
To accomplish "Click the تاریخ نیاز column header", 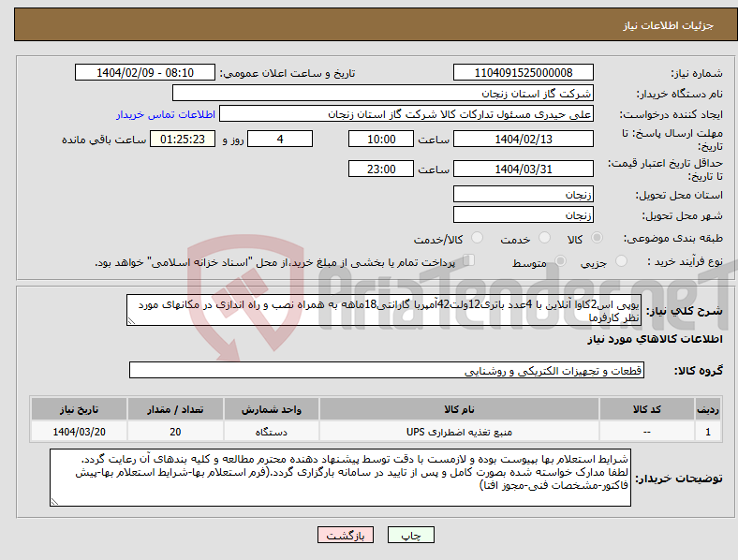I will point(79,409).
